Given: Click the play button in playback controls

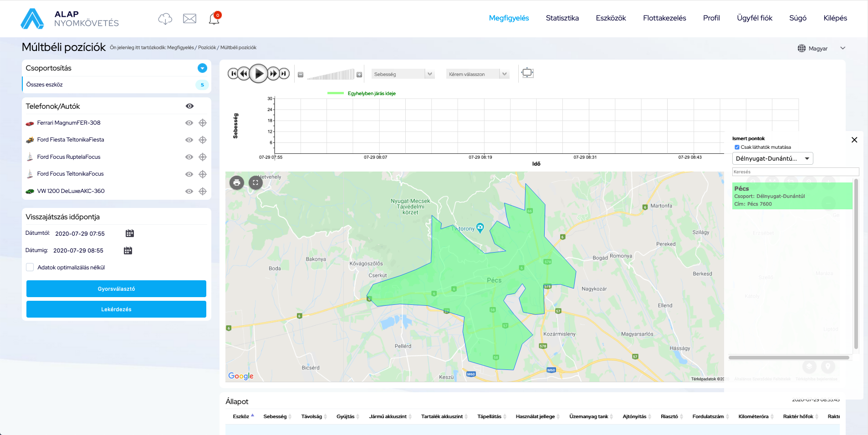Looking at the screenshot, I should (259, 73).
